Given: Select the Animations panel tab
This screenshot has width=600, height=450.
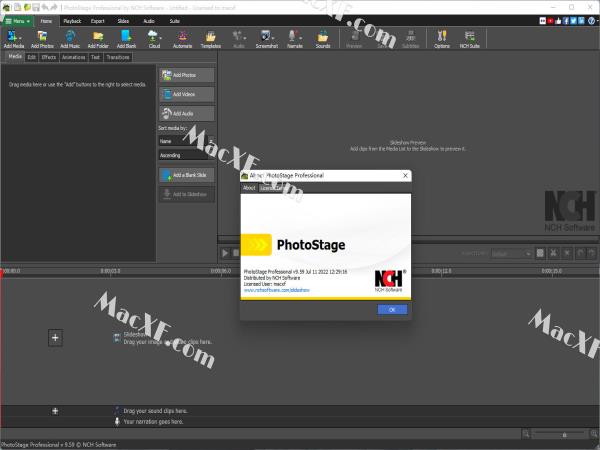Looking at the screenshot, I should point(73,57).
